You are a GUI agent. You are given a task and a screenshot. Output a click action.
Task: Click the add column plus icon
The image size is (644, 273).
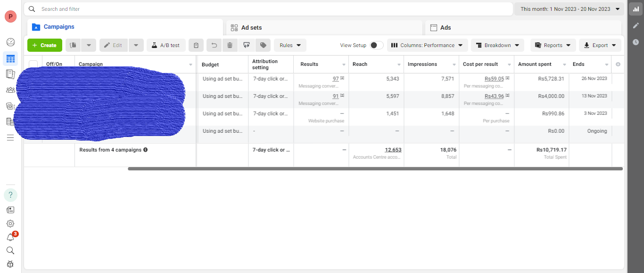click(x=618, y=64)
